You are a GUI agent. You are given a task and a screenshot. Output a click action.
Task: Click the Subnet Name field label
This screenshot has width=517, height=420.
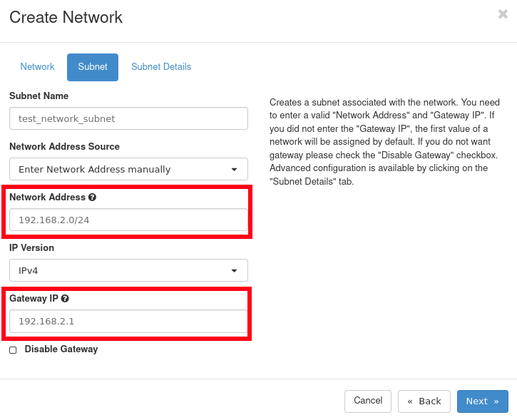point(39,96)
